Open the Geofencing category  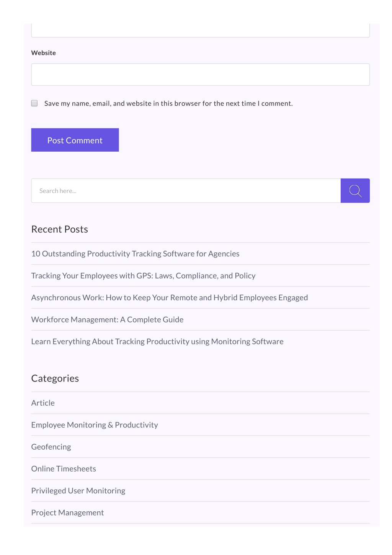point(51,447)
